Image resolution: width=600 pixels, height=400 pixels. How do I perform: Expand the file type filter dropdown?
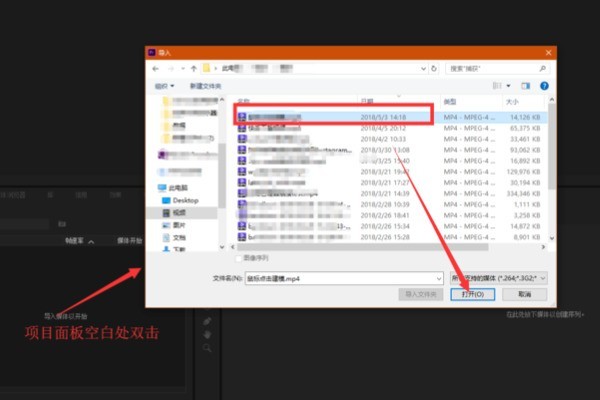(495, 277)
